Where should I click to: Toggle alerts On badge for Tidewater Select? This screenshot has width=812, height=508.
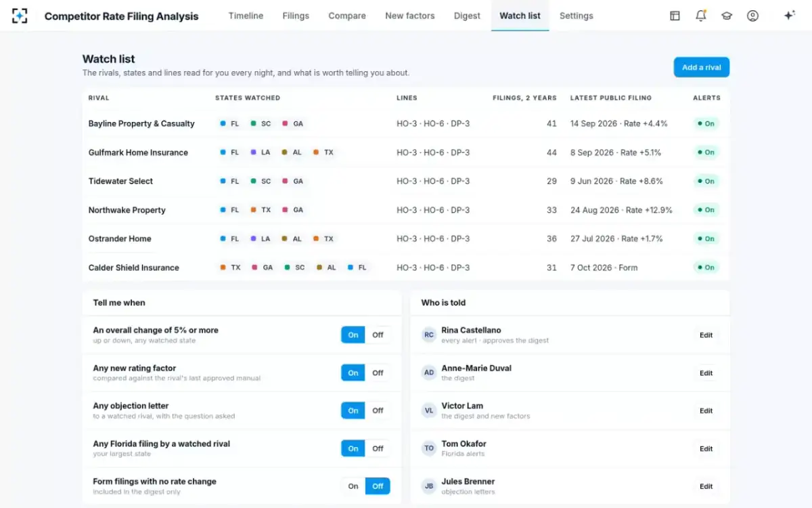tap(706, 182)
